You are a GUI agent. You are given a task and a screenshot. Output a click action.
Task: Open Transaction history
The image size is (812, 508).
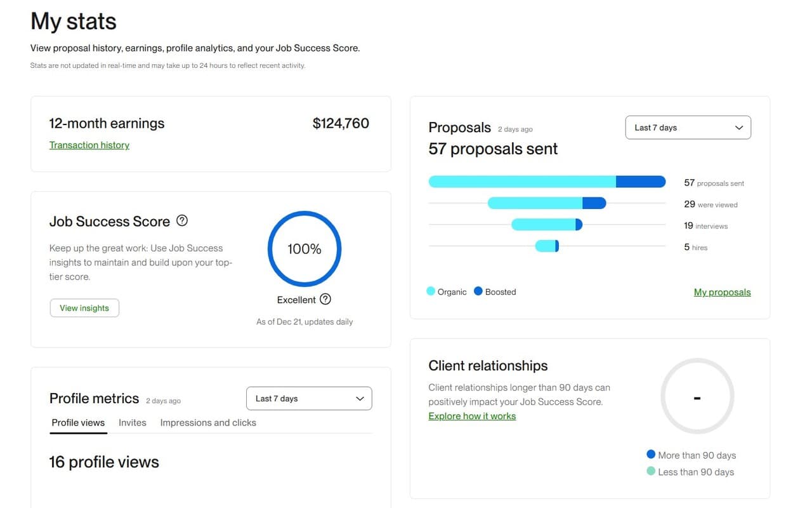89,145
